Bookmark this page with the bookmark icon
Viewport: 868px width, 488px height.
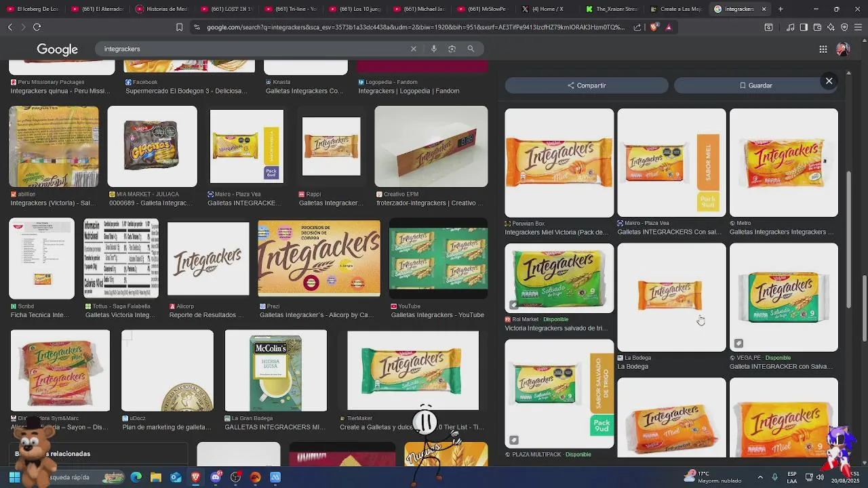(179, 27)
